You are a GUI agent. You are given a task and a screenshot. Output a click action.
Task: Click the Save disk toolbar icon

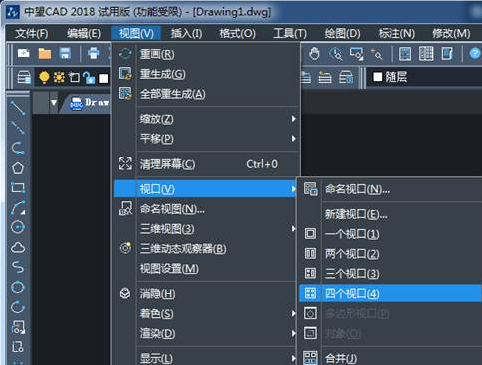(65, 53)
